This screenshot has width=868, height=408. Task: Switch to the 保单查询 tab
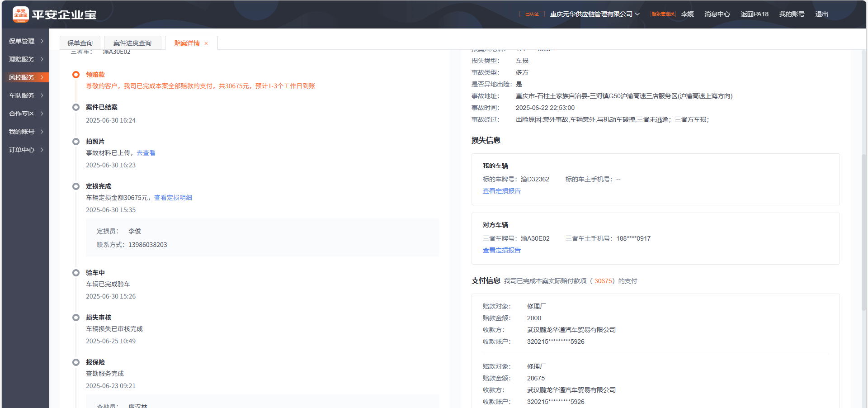80,43
